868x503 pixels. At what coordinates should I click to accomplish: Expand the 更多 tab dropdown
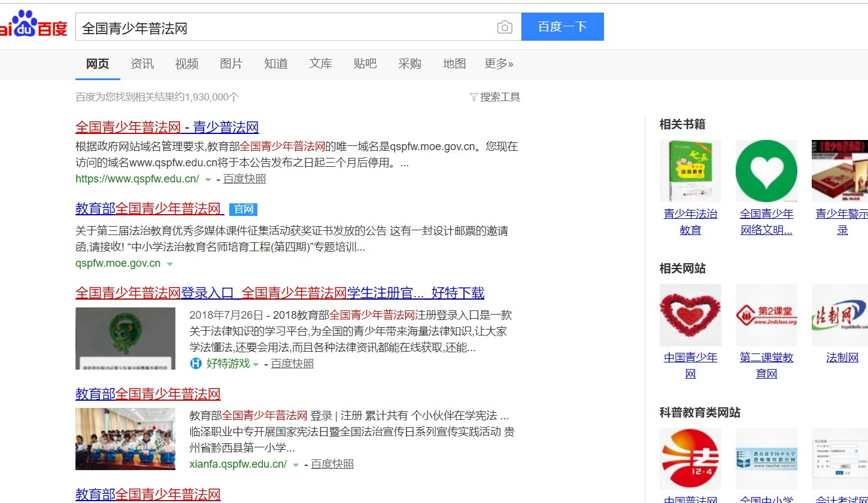tap(499, 64)
